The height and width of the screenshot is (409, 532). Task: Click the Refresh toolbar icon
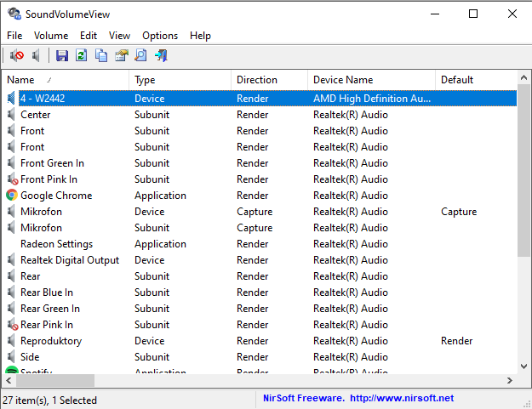(x=81, y=56)
